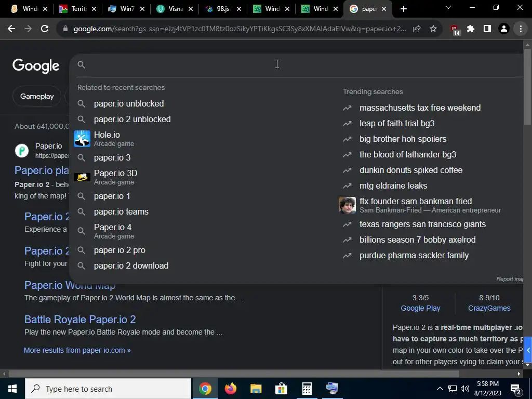Open the Chrome profile avatar

pos(504,29)
